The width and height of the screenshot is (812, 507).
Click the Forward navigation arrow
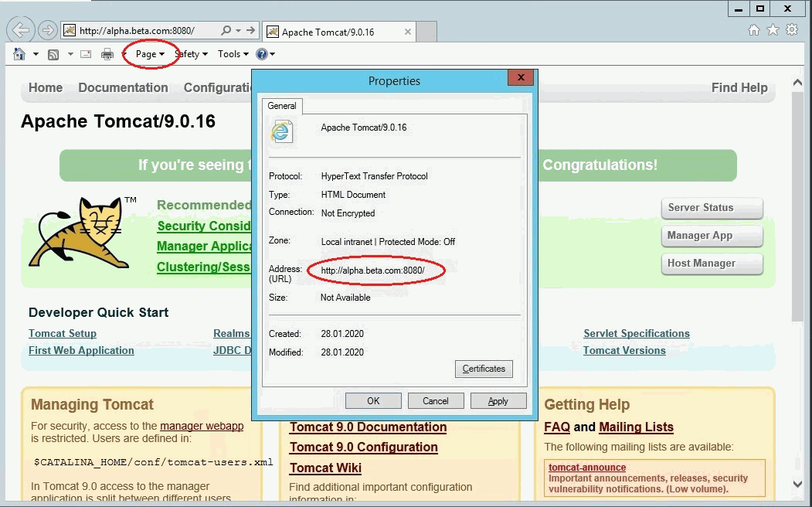click(48, 31)
